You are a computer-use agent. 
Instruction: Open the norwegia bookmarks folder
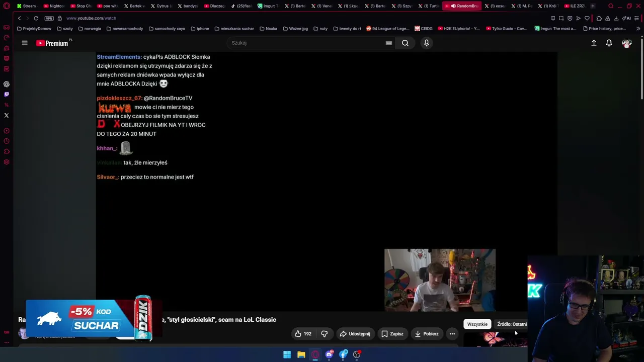(90, 29)
